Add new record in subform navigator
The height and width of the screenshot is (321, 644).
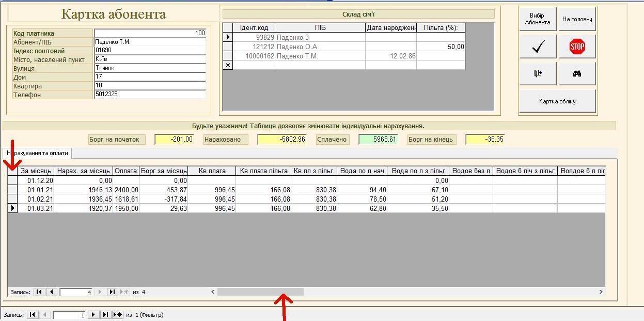(124, 292)
